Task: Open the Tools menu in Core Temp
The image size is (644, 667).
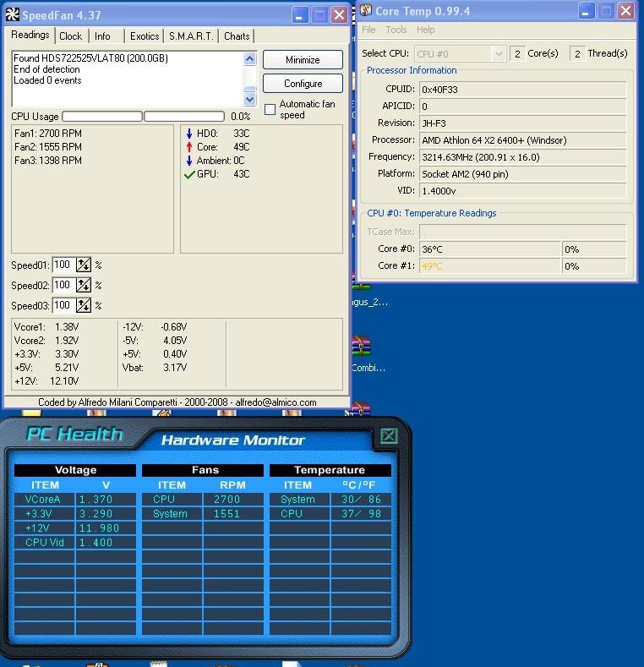Action: point(396,30)
